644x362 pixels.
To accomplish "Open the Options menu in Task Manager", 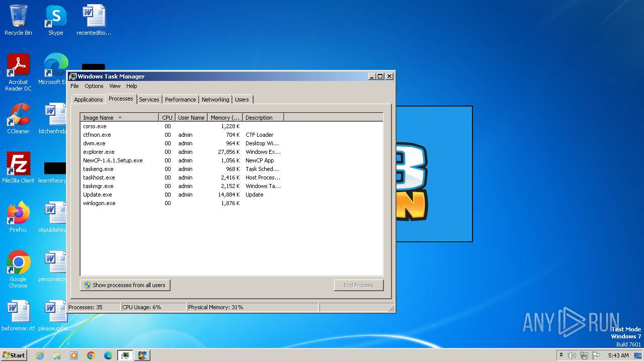I will point(94,86).
